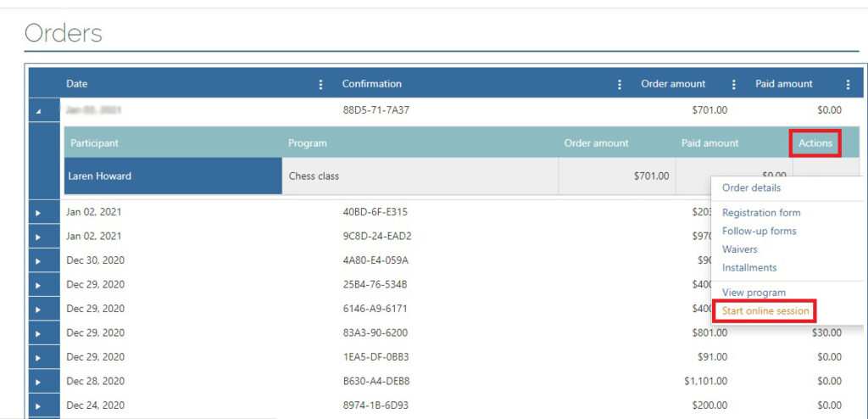868x419 pixels.
Task: Choose View program menu entry
Action: coord(754,293)
